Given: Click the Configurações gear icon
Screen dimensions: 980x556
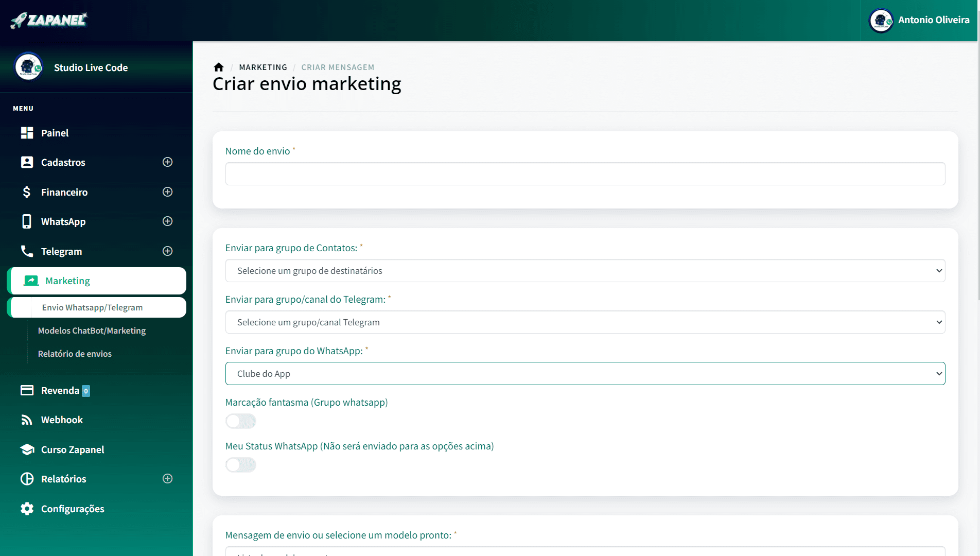Looking at the screenshot, I should click(27, 509).
